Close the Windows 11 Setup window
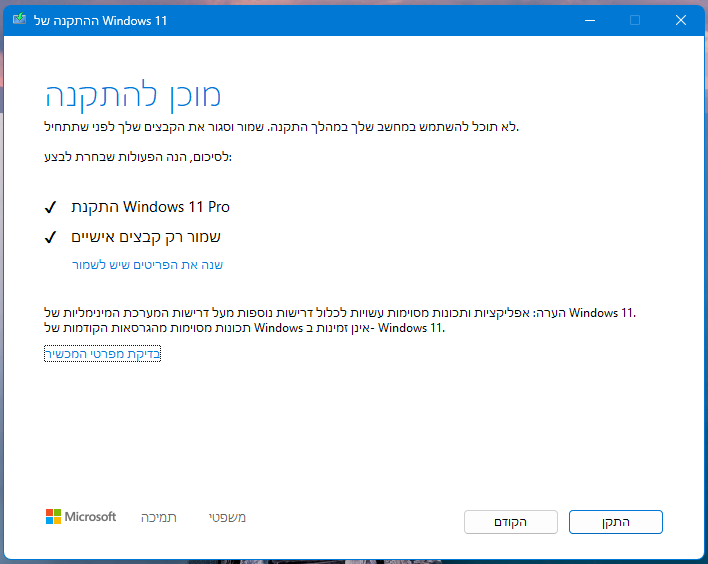 [x=681, y=20]
